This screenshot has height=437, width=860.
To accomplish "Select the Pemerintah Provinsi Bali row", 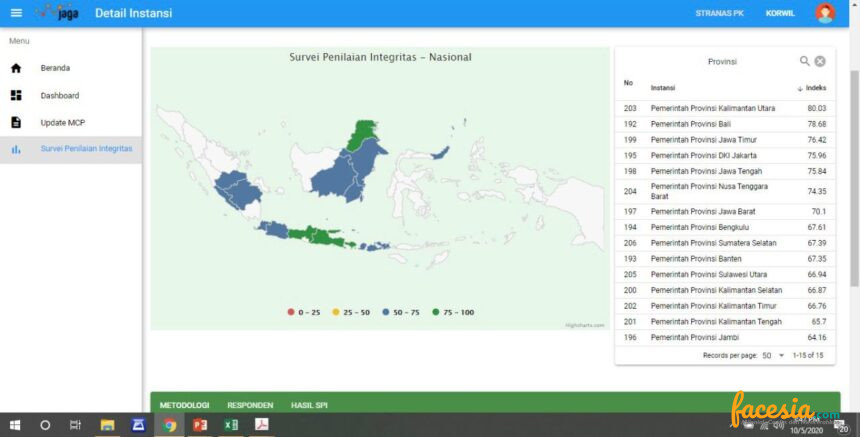I will pyautogui.click(x=720, y=124).
